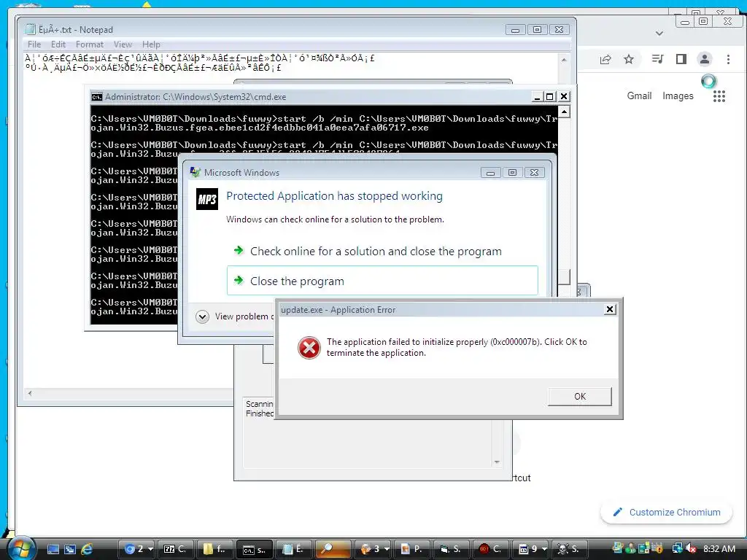Open the Gmail link

click(x=639, y=96)
